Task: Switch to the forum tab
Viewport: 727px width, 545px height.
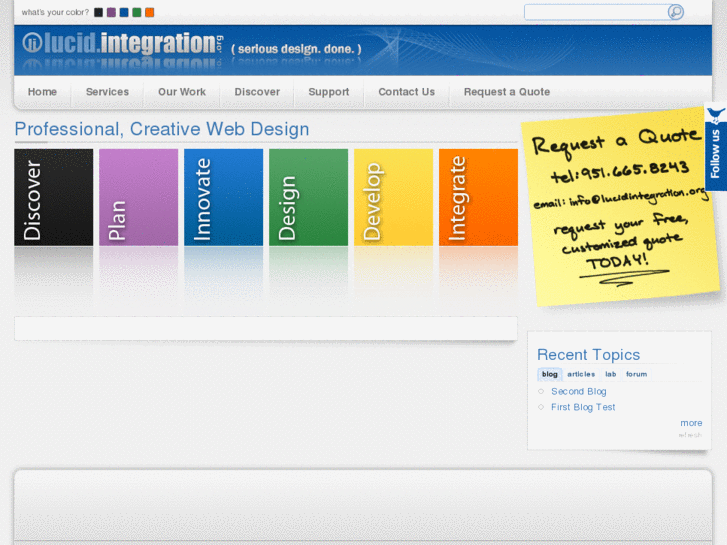Action: pyautogui.click(x=636, y=374)
